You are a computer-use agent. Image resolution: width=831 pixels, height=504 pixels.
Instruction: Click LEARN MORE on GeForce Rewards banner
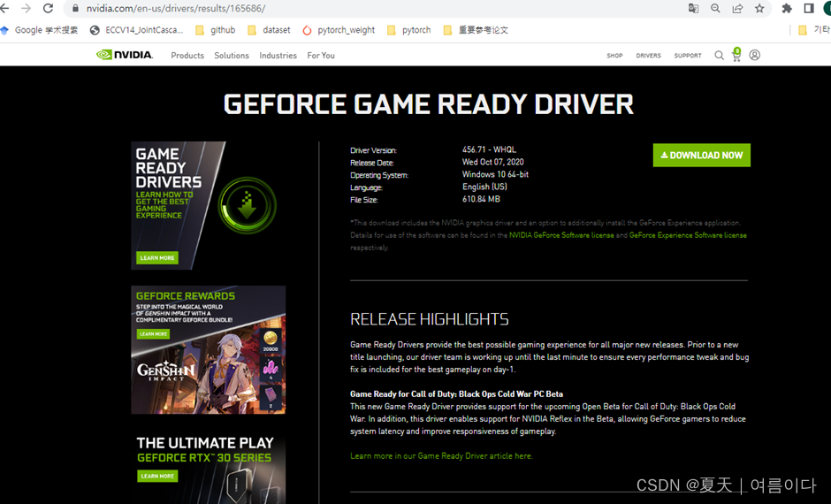(x=153, y=334)
